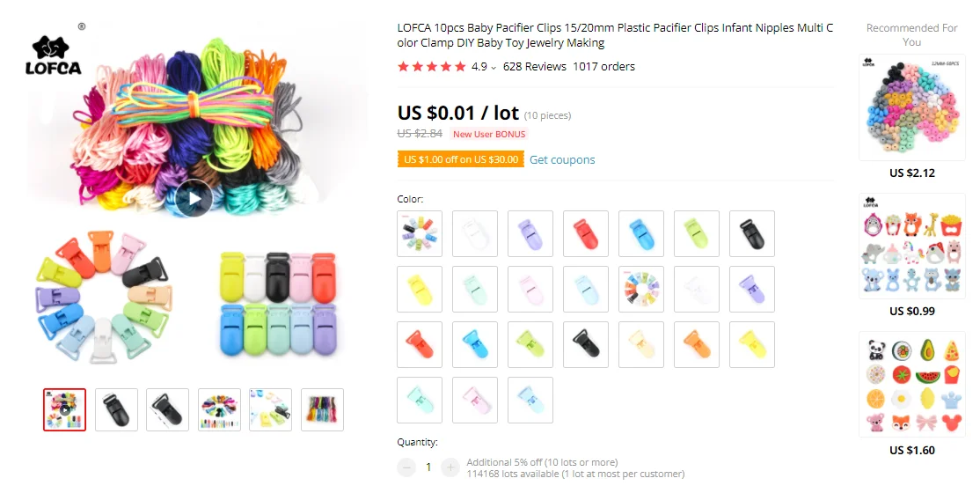Click the Get coupons link
The width and height of the screenshot is (980, 493).
pos(562,159)
